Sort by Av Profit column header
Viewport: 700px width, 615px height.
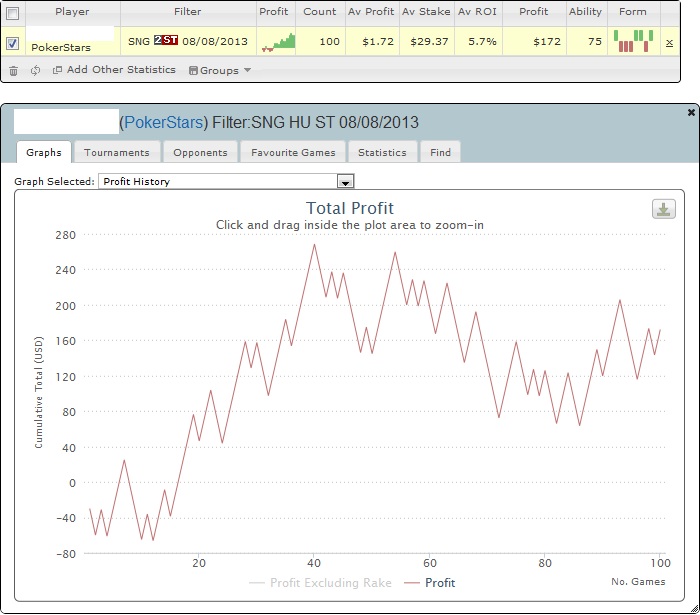pos(371,12)
